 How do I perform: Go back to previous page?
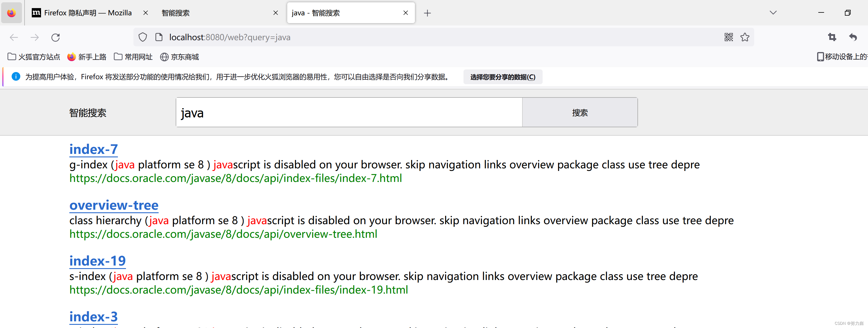coord(14,37)
